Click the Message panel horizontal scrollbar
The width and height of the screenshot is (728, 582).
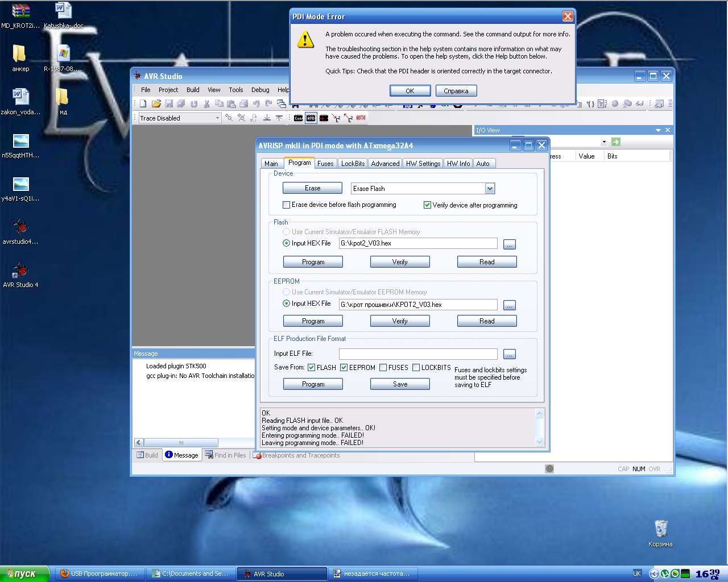click(181, 443)
